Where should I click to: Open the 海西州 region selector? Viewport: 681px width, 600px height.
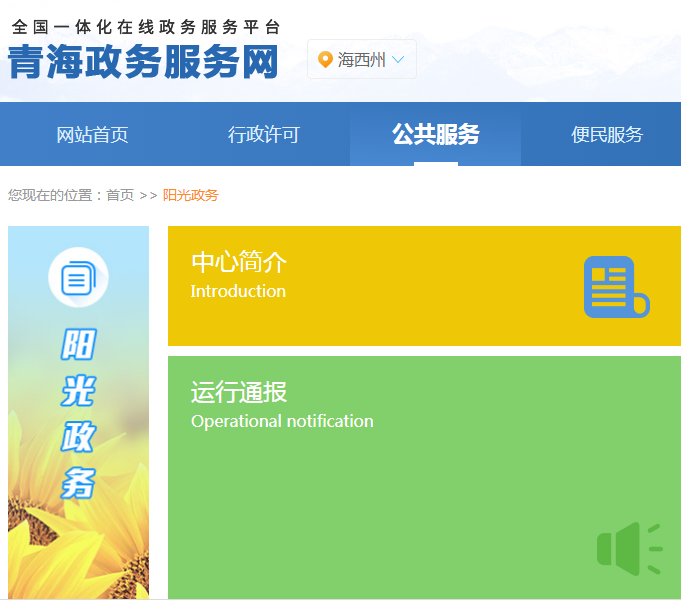pos(361,60)
